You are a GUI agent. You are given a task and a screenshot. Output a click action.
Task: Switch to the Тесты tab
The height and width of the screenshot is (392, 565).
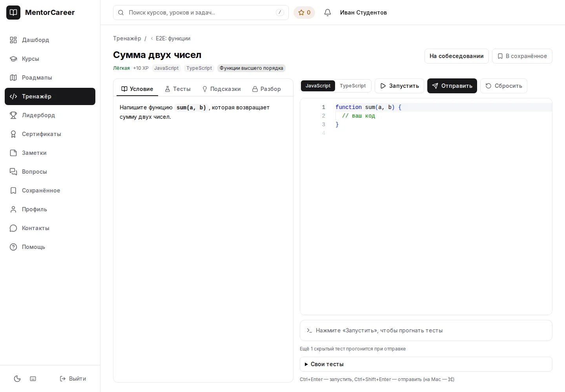click(x=178, y=89)
